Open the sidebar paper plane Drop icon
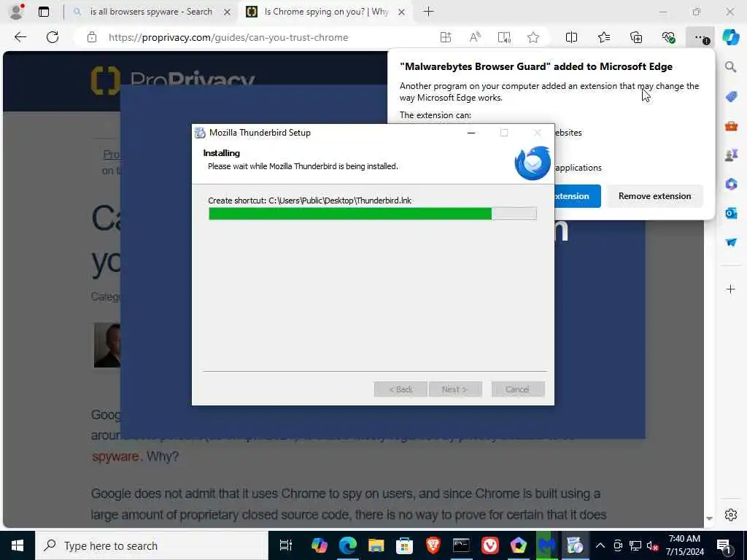The height and width of the screenshot is (560, 747). (x=731, y=242)
